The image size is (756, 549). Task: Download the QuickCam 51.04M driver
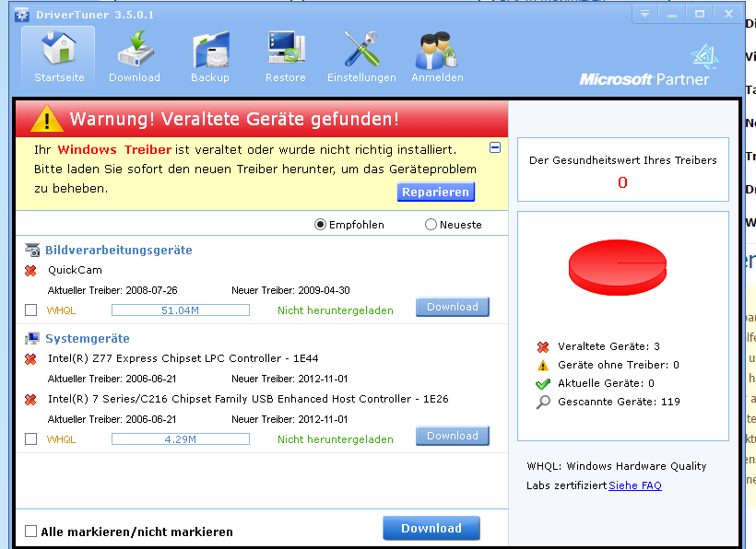tap(453, 307)
